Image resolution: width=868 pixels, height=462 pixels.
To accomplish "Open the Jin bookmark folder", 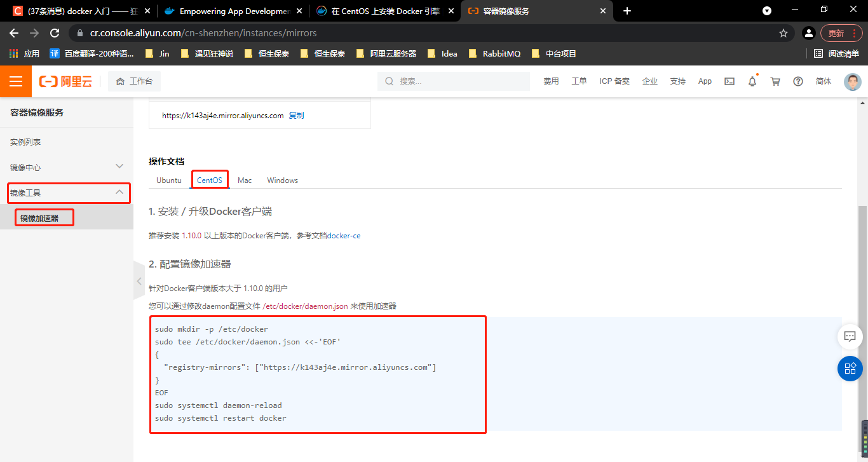I will pyautogui.click(x=158, y=54).
